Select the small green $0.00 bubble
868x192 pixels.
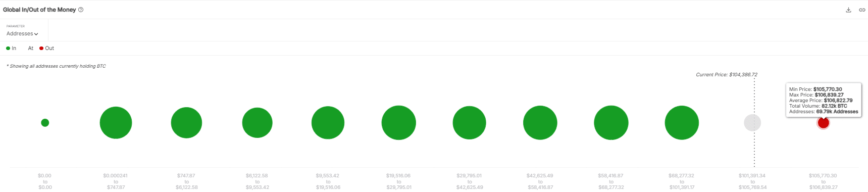click(45, 123)
